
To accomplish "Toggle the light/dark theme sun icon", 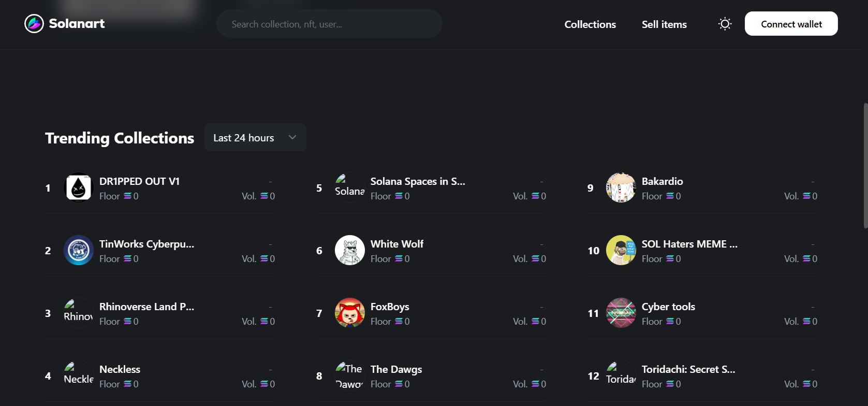I will pos(725,24).
